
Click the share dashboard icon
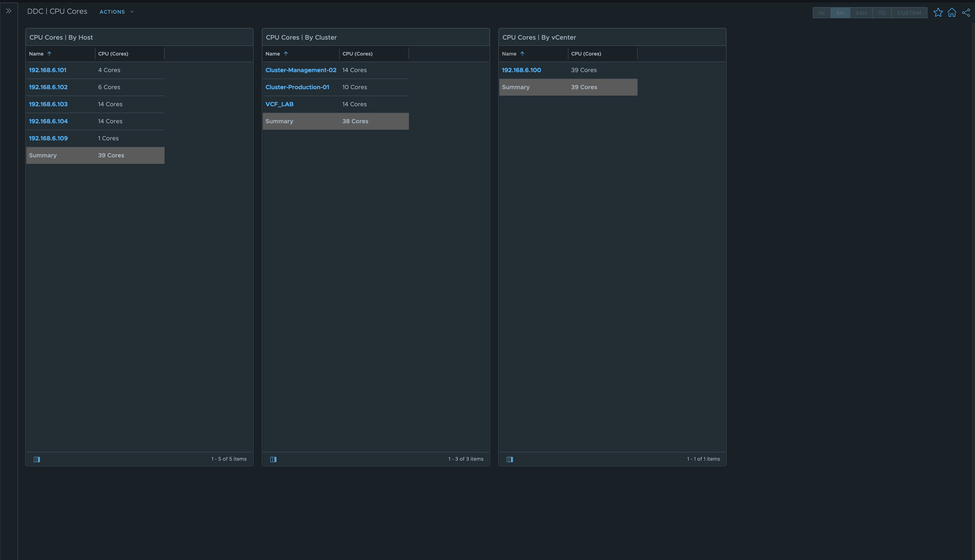coord(966,13)
